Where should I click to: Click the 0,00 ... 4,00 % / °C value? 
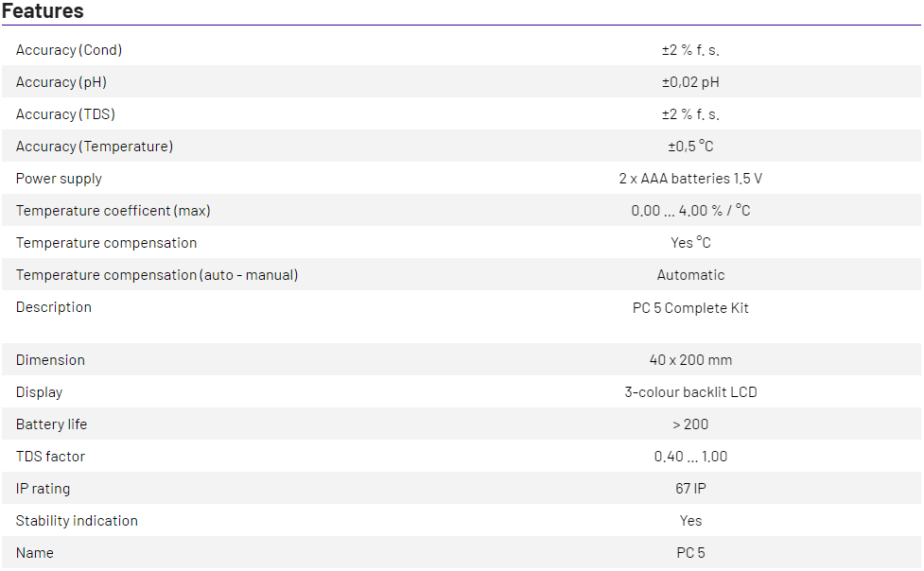[690, 211]
